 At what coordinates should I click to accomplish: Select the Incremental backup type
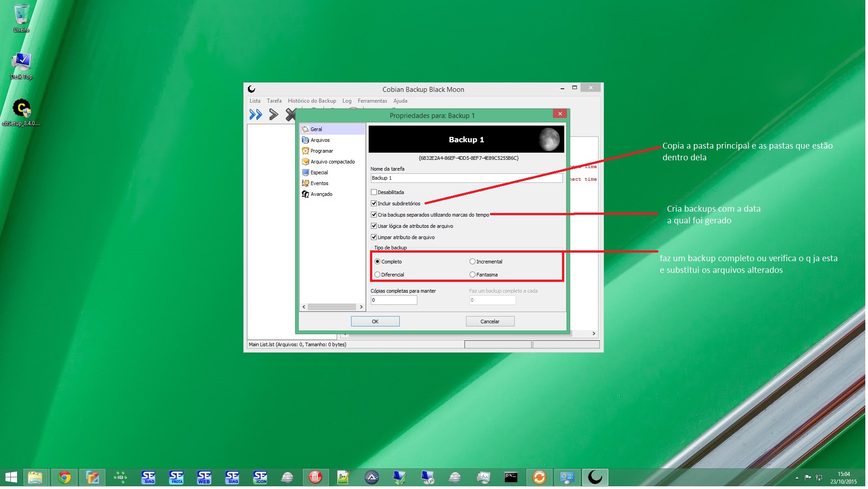tap(473, 262)
